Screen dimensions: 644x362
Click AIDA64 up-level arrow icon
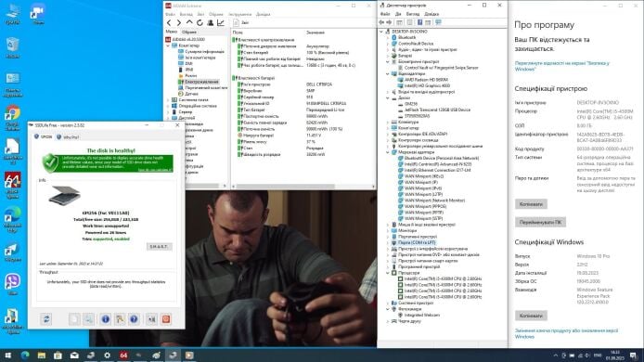pos(189,22)
